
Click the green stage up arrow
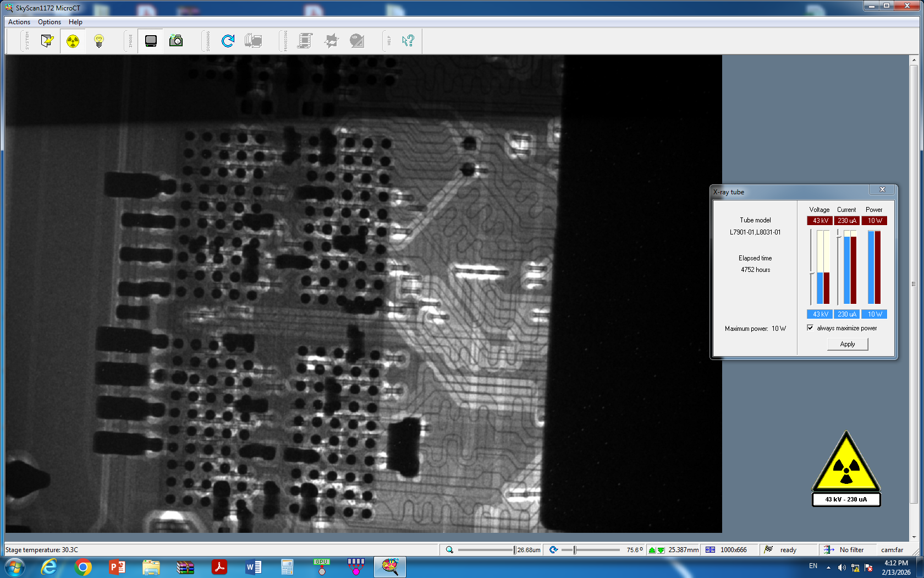(652, 550)
